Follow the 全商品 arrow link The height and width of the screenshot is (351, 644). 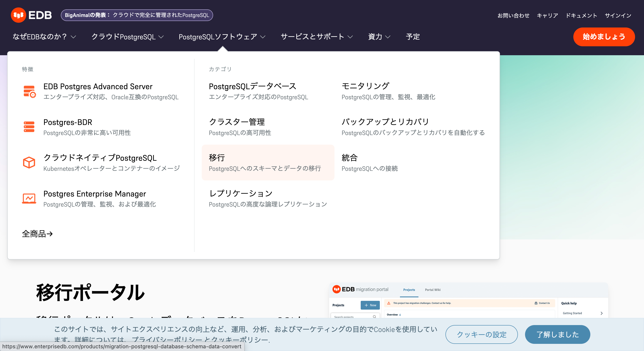point(37,234)
